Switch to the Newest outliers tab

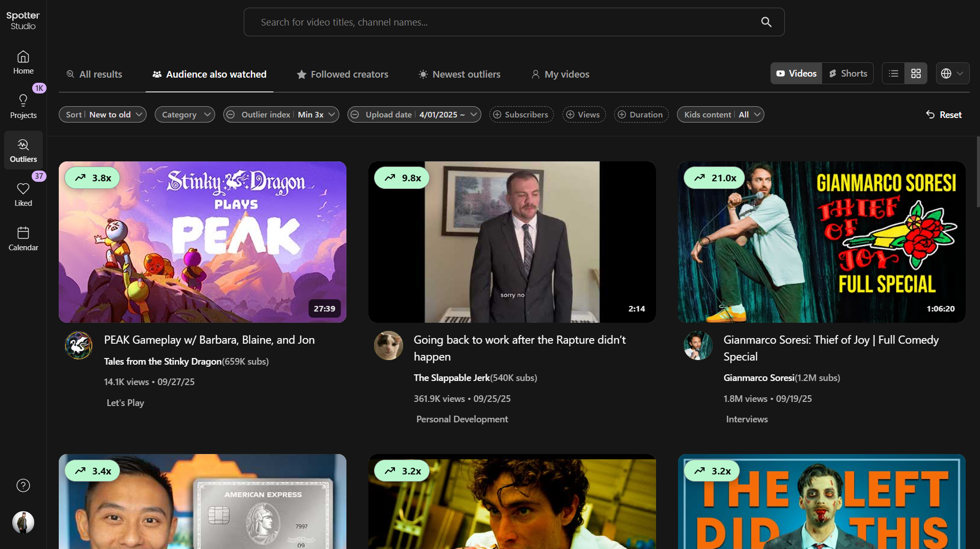[459, 74]
